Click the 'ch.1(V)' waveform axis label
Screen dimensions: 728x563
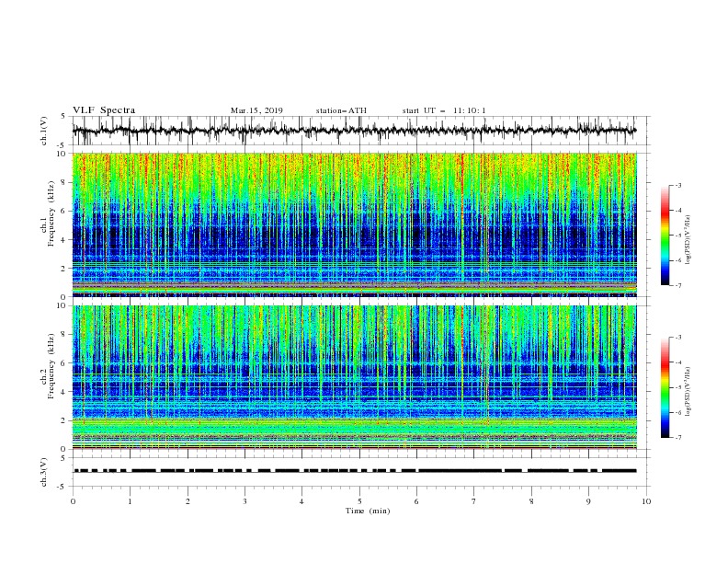click(x=44, y=131)
